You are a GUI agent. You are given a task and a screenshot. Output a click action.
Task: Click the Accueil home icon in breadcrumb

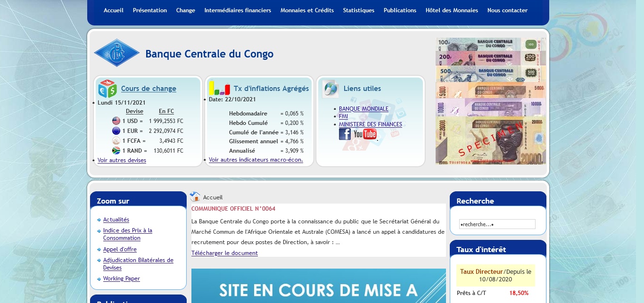[195, 197]
